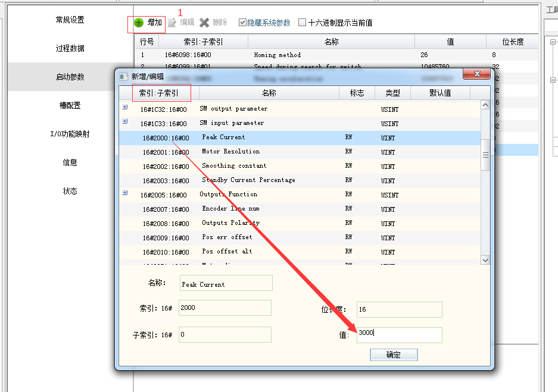
Task: Click the green 增加 add icon
Action: (x=139, y=23)
